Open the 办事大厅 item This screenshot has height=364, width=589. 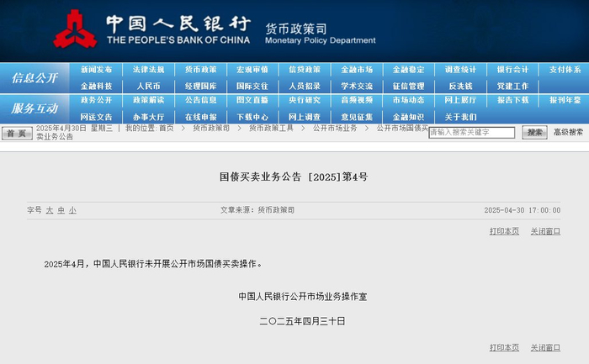point(148,117)
